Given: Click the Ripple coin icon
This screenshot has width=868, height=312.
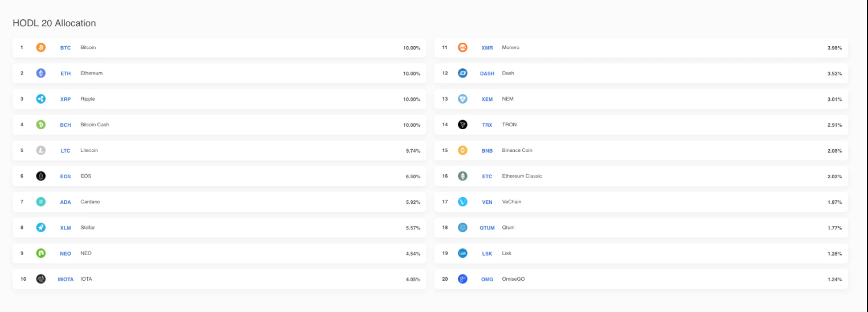Looking at the screenshot, I should tap(41, 99).
